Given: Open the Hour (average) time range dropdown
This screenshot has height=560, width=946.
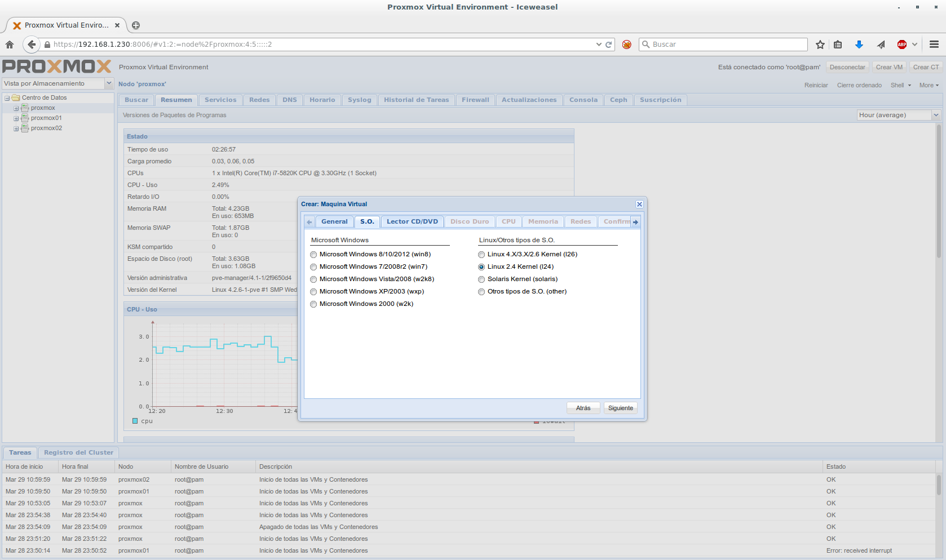Looking at the screenshot, I should (936, 115).
